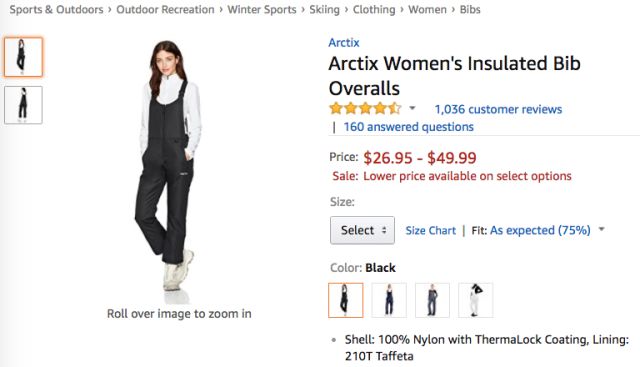Click the star rating icons
The image size is (640, 367).
click(365, 108)
